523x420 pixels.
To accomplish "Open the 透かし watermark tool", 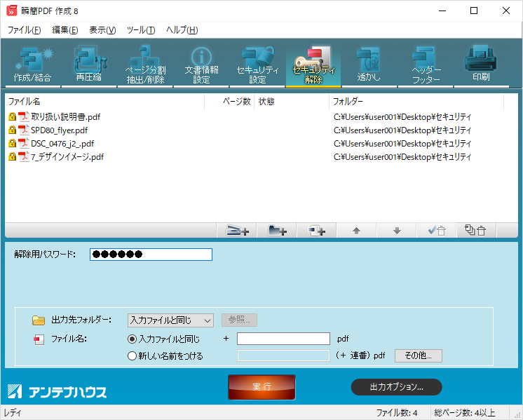I will click(x=369, y=64).
